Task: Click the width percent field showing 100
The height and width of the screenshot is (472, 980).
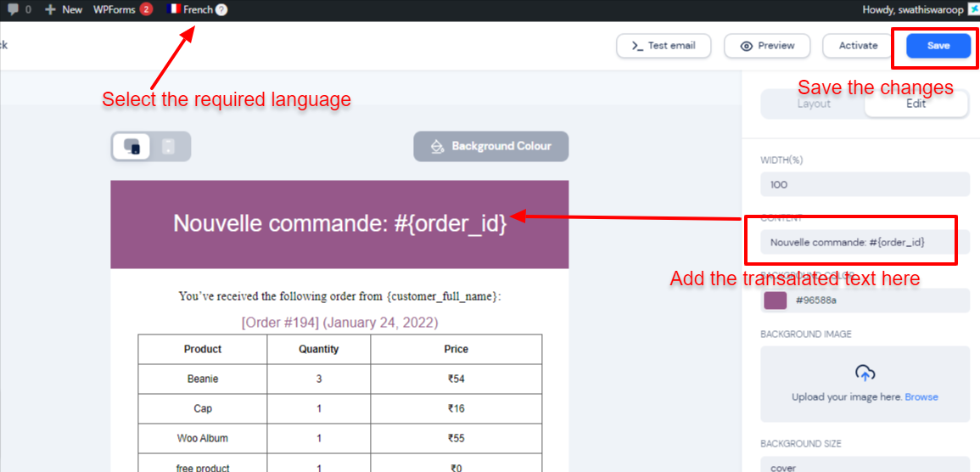Action: point(865,184)
